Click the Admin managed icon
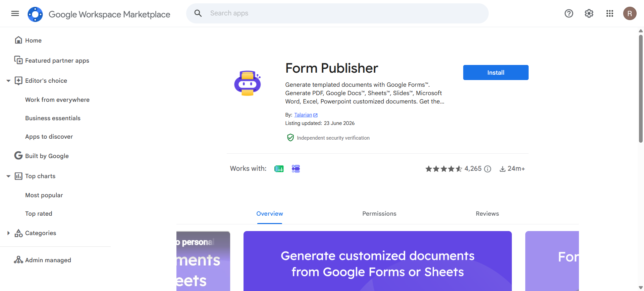Viewport: 644px width, 291px height. click(18, 260)
